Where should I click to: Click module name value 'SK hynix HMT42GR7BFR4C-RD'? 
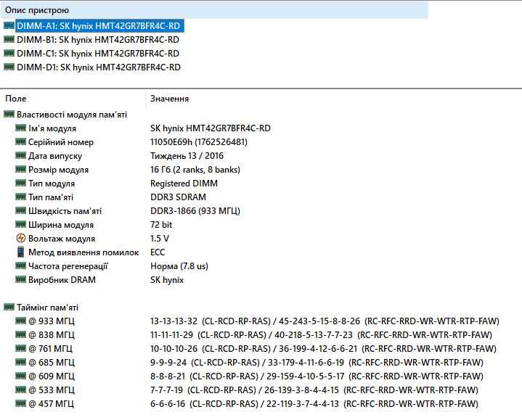[211, 128]
